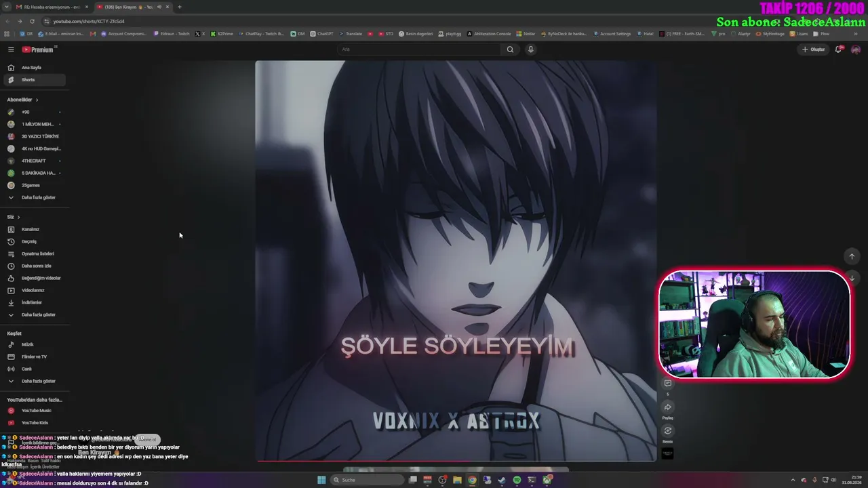
Task: Open the Translate bookmark
Action: [x=351, y=34]
